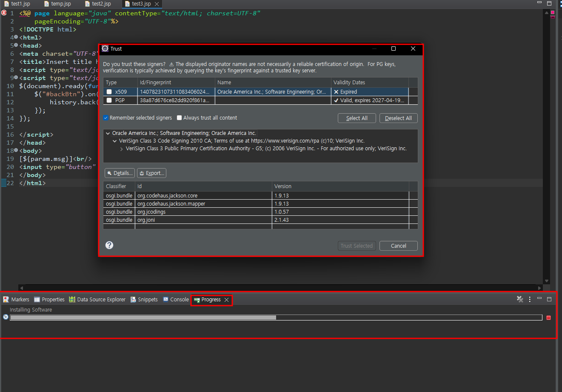Select the org.codehaus.jackson.core row
This screenshot has height=392, width=562.
(x=260, y=196)
